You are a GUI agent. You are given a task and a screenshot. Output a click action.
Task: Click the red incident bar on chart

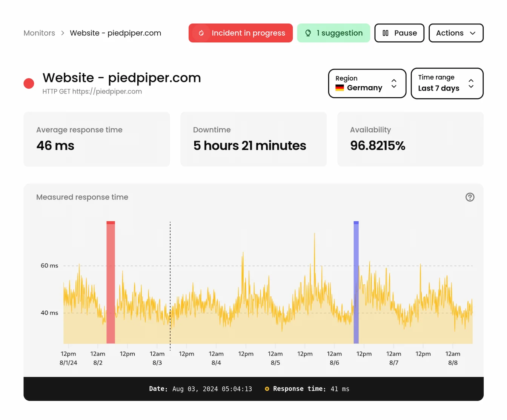click(x=111, y=282)
